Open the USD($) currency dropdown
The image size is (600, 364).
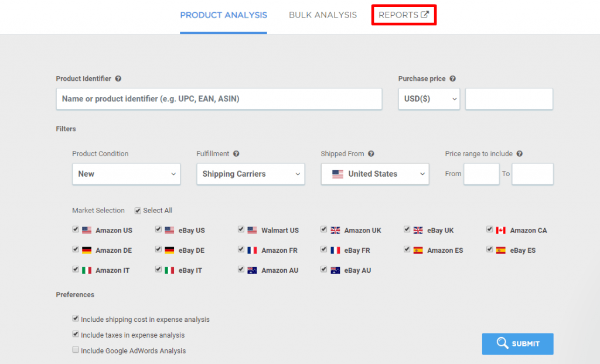429,99
